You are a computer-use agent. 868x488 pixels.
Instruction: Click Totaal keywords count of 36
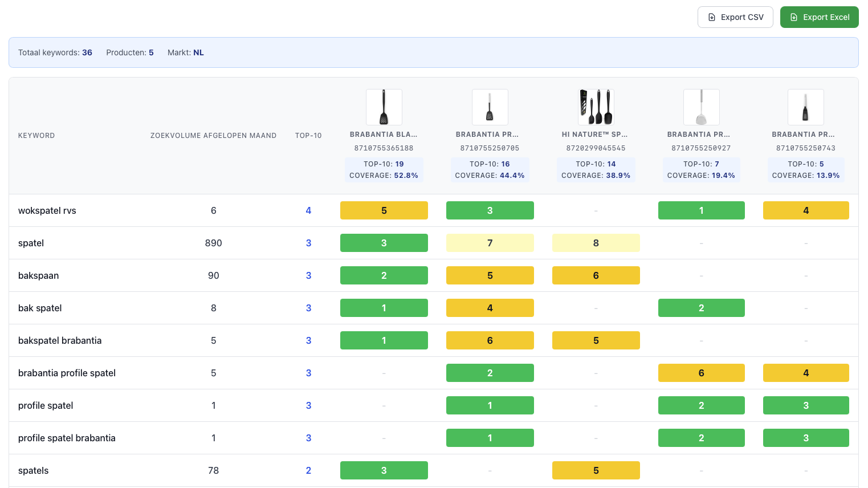[x=87, y=52]
